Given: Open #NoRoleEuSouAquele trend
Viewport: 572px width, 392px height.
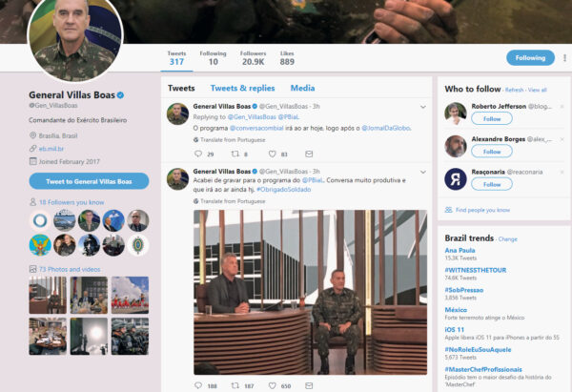Looking at the screenshot, I should click(478, 349).
